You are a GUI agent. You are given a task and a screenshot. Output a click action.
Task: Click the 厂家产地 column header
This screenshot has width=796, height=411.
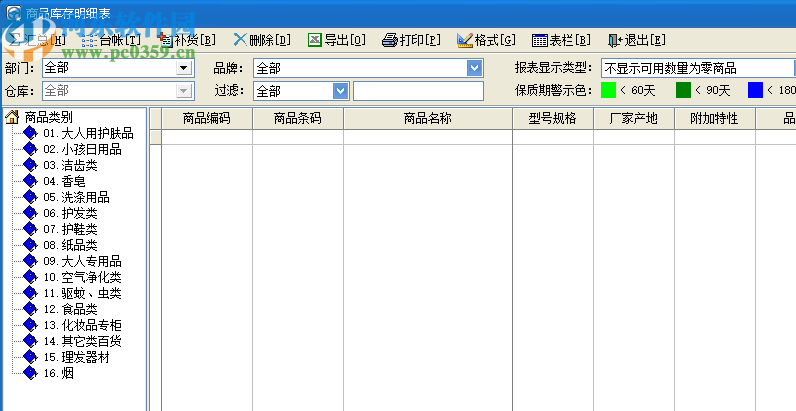point(634,119)
